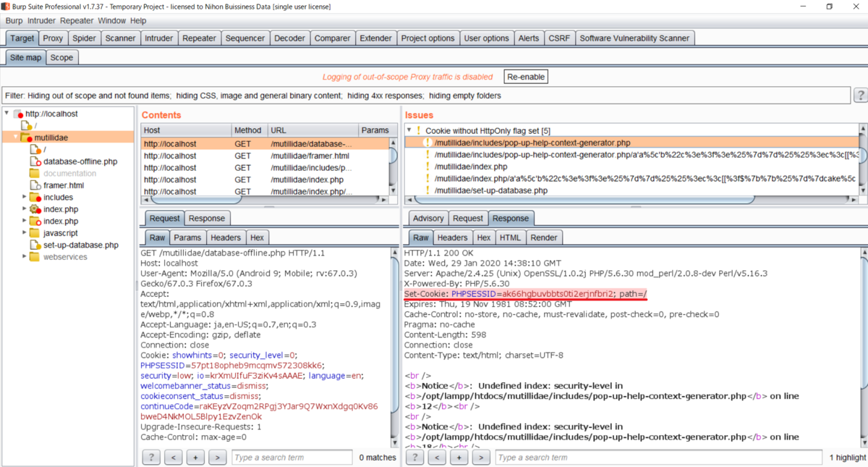Sort contents table by Host column header

pyautogui.click(x=186, y=130)
